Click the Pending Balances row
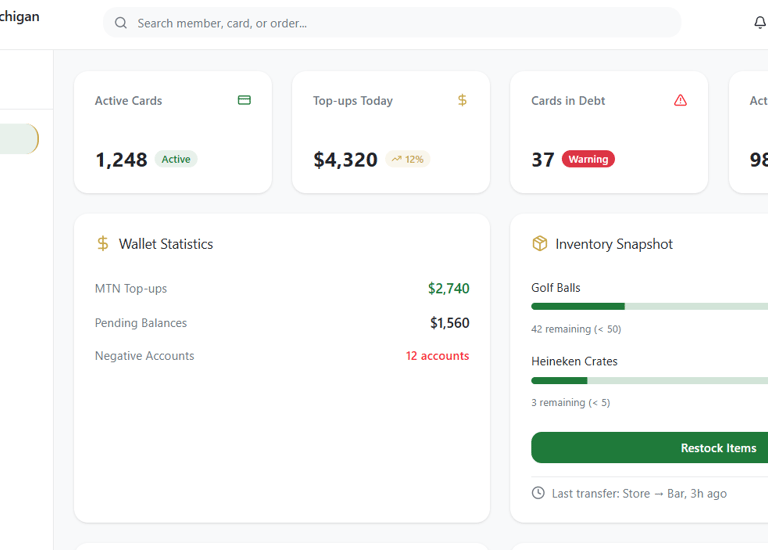The image size is (768, 550). pyautogui.click(x=281, y=323)
